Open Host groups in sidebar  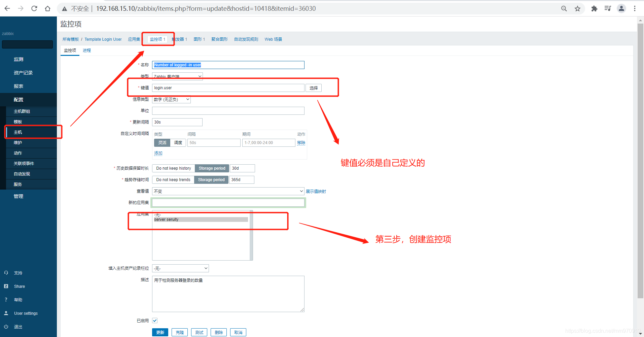tap(22, 111)
